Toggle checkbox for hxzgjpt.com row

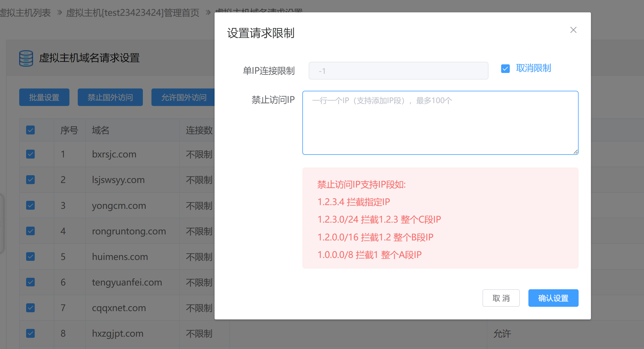pyautogui.click(x=30, y=333)
